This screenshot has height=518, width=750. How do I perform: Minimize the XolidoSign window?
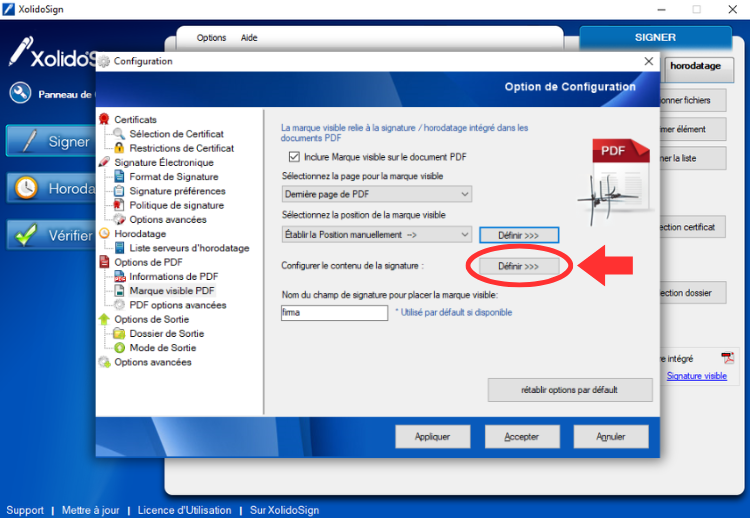tap(662, 9)
